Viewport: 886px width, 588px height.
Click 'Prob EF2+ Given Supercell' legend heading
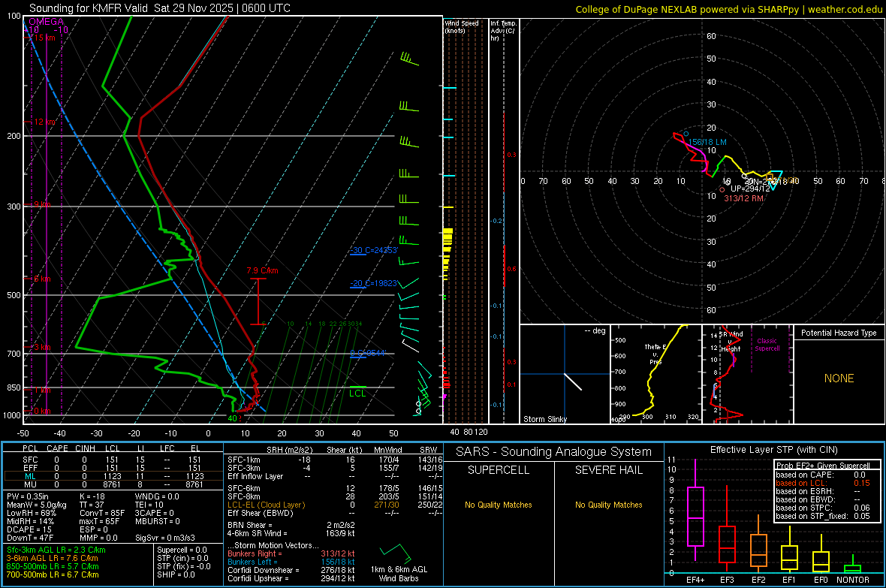tap(823, 466)
